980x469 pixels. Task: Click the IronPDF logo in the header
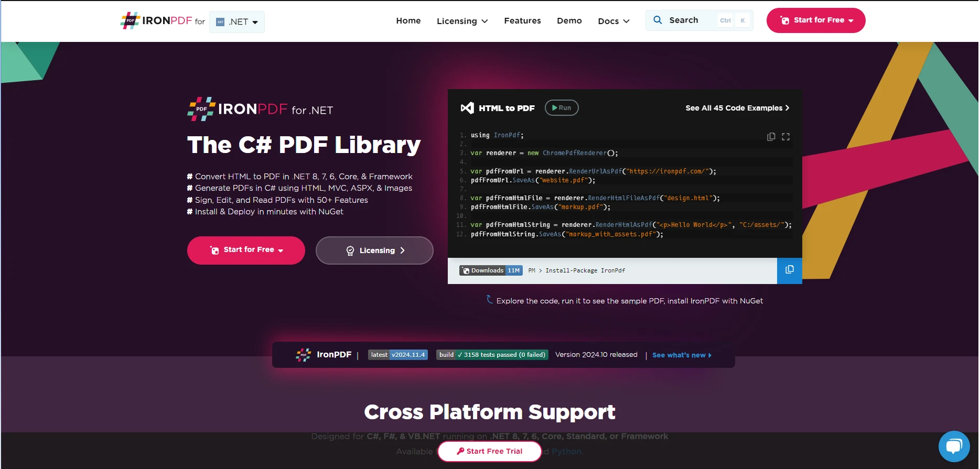(156, 21)
